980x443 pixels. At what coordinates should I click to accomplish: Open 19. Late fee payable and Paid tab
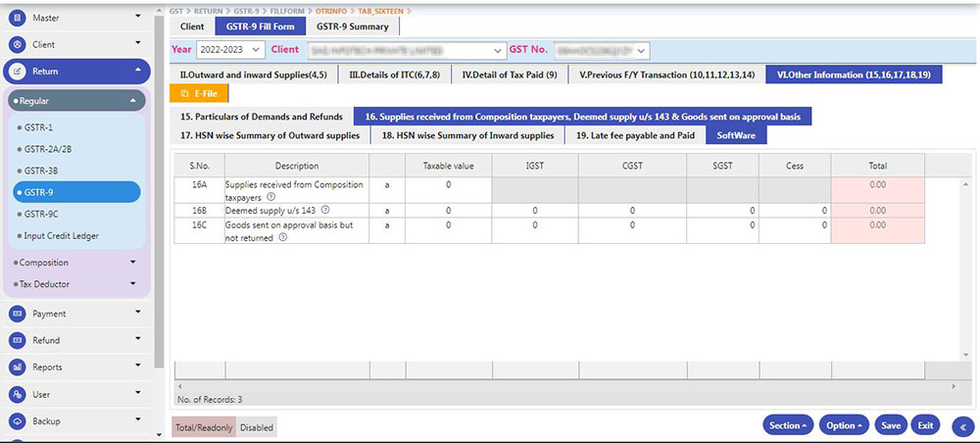(x=635, y=135)
